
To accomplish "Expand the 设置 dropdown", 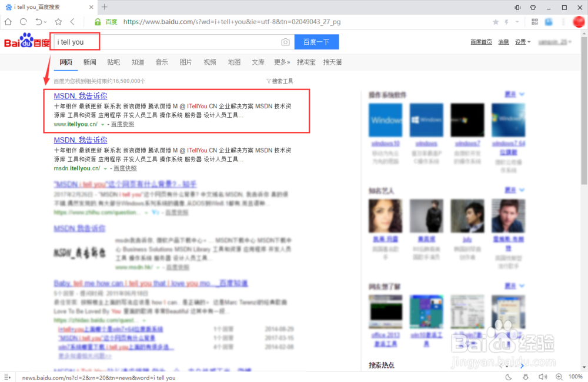I will [x=522, y=42].
